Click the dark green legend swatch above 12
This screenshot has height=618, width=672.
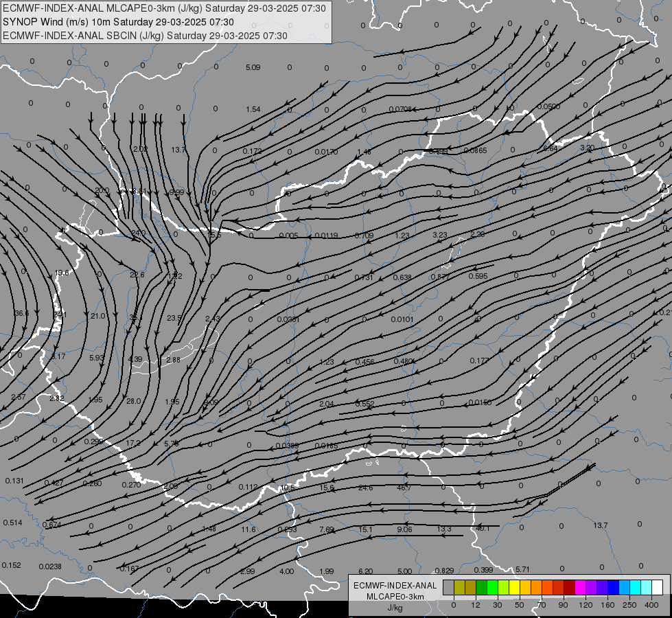(481, 587)
